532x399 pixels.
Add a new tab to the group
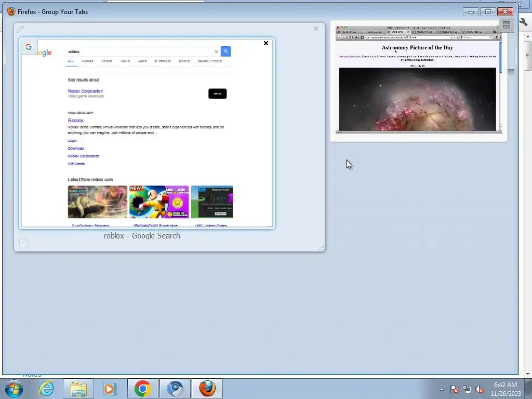[23, 242]
